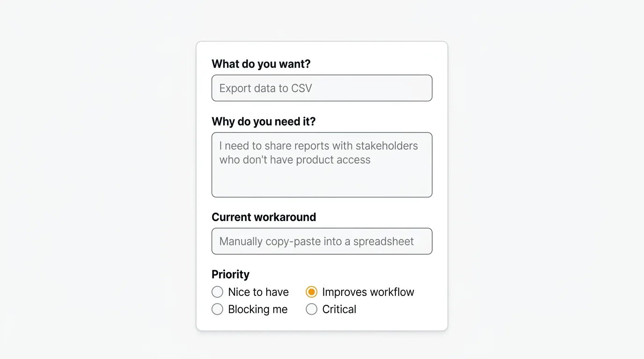Image resolution: width=644 pixels, height=359 pixels.
Task: Click the "Improves workflow" option label text
Action: coord(368,292)
